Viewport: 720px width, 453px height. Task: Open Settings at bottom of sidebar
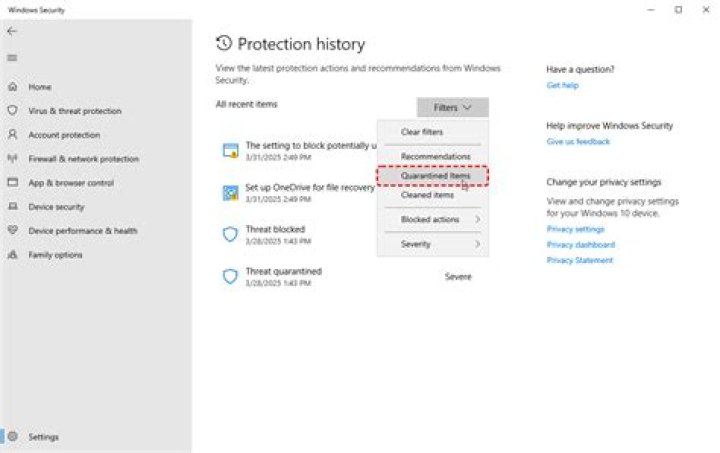pos(43,437)
